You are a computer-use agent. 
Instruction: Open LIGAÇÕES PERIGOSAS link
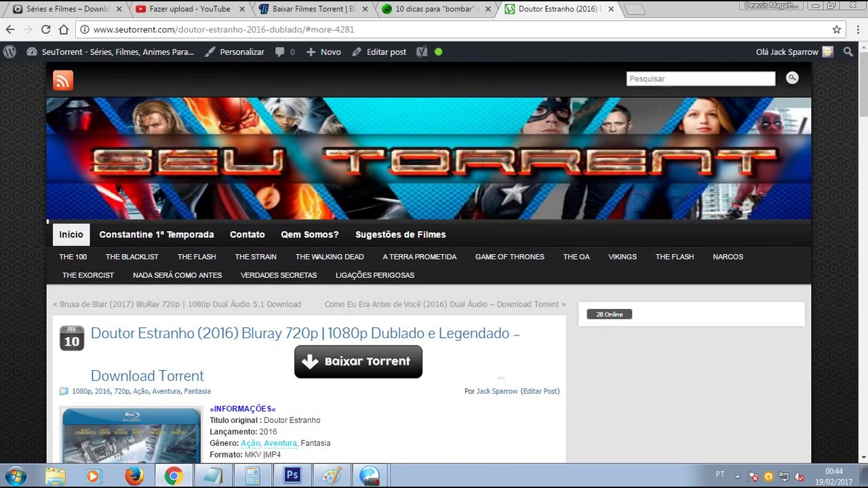(375, 275)
